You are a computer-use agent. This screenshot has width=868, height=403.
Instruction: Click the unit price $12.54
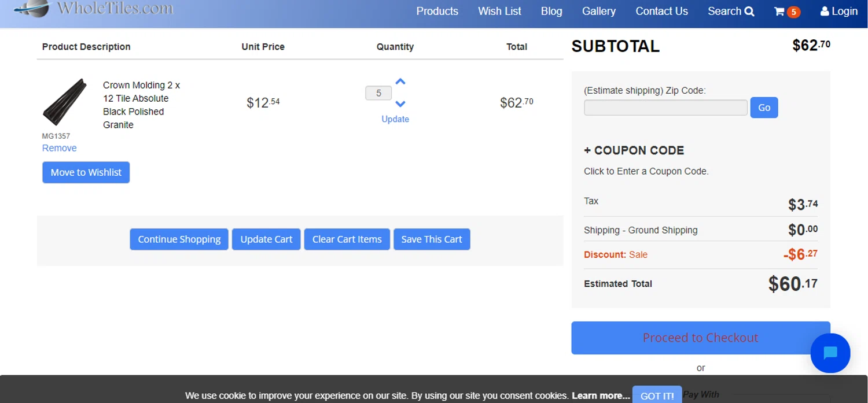coord(263,103)
